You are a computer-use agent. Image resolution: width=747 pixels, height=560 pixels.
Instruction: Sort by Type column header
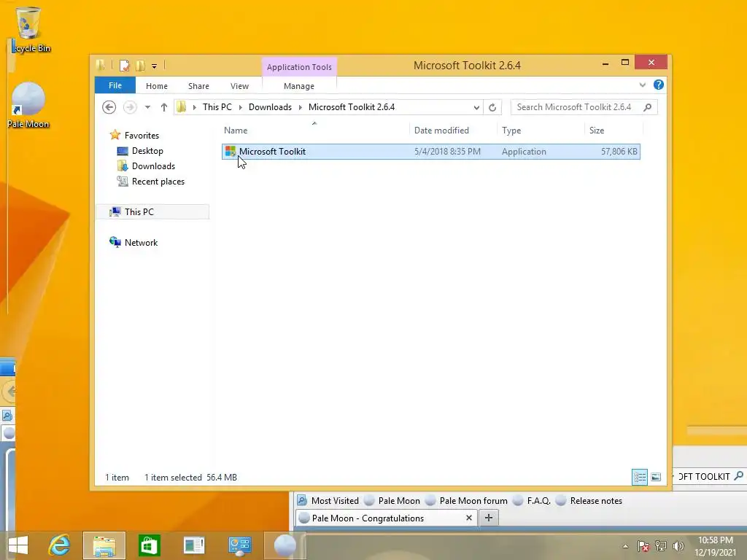click(541, 130)
